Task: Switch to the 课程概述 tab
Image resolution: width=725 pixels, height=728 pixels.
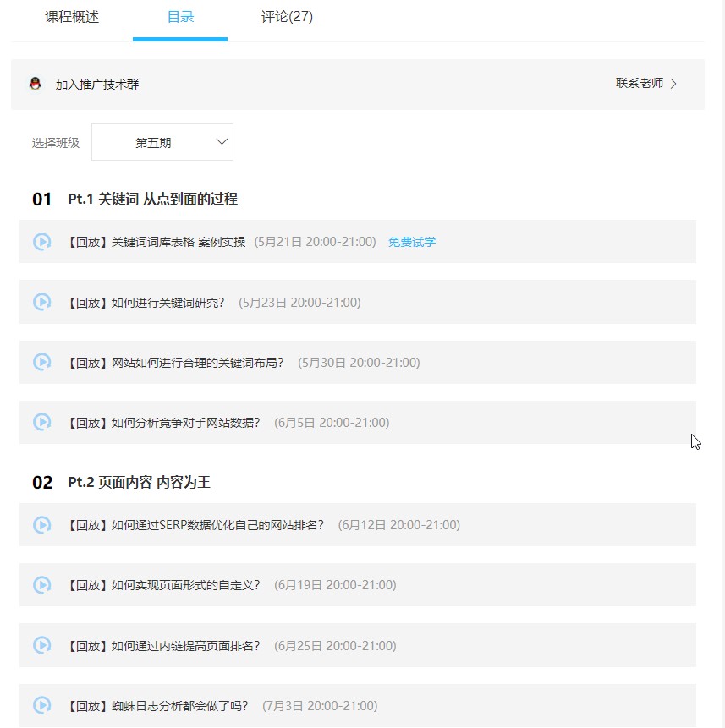Action: (72, 17)
